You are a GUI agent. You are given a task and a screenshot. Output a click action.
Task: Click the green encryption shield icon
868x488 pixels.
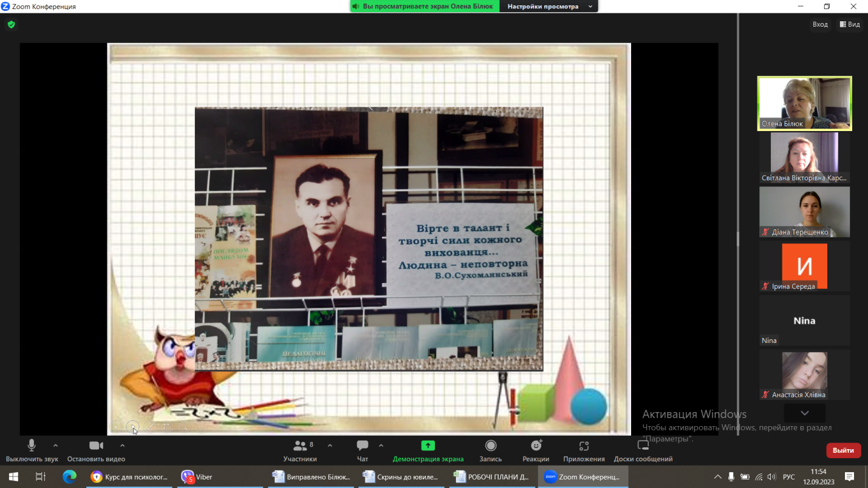point(11,25)
